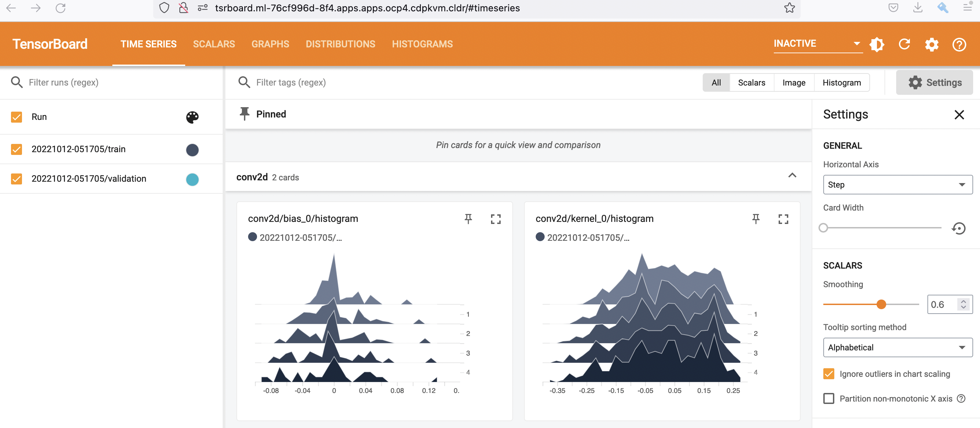The image size is (980, 428).
Task: Uncheck the 20221012-051705/train run checkbox
Action: (16, 149)
